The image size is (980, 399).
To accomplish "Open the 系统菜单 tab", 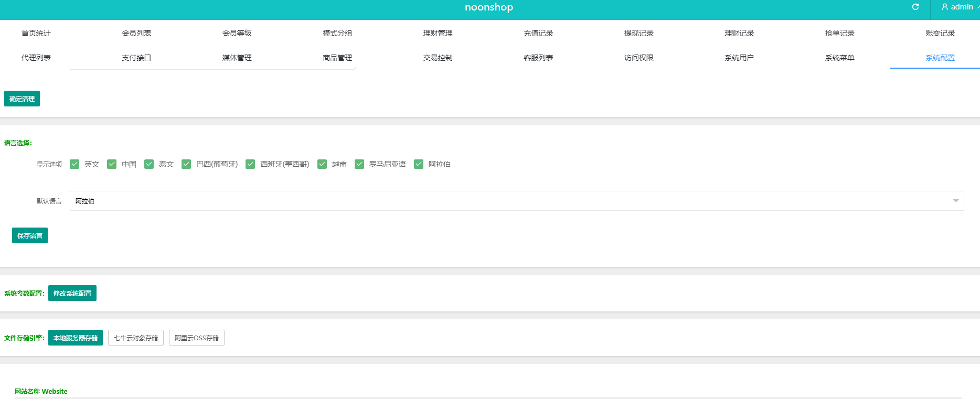I will pyautogui.click(x=839, y=58).
